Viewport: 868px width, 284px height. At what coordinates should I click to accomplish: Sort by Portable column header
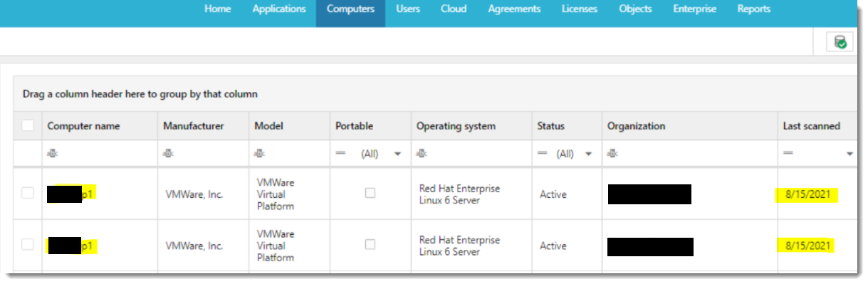(x=370, y=126)
